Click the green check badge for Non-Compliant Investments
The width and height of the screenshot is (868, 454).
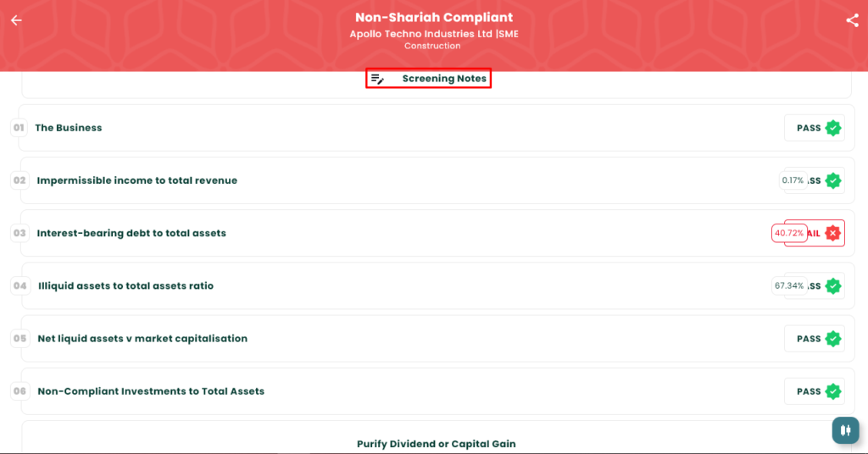pyautogui.click(x=833, y=391)
